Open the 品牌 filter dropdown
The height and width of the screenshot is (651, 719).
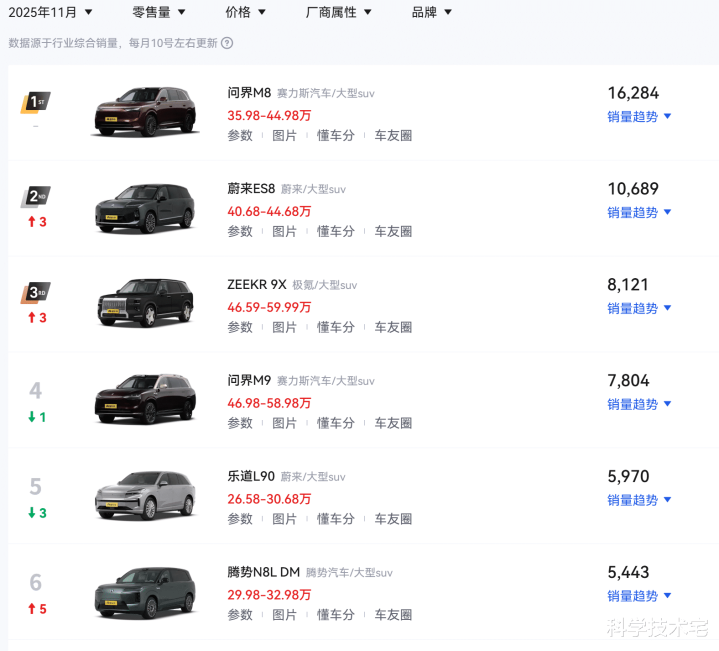click(431, 12)
